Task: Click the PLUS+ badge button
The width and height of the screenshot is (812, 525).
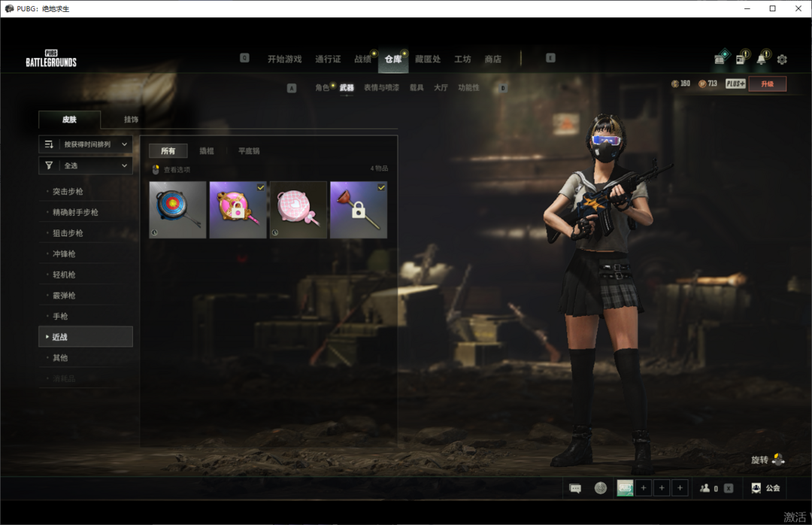Action: tap(735, 83)
